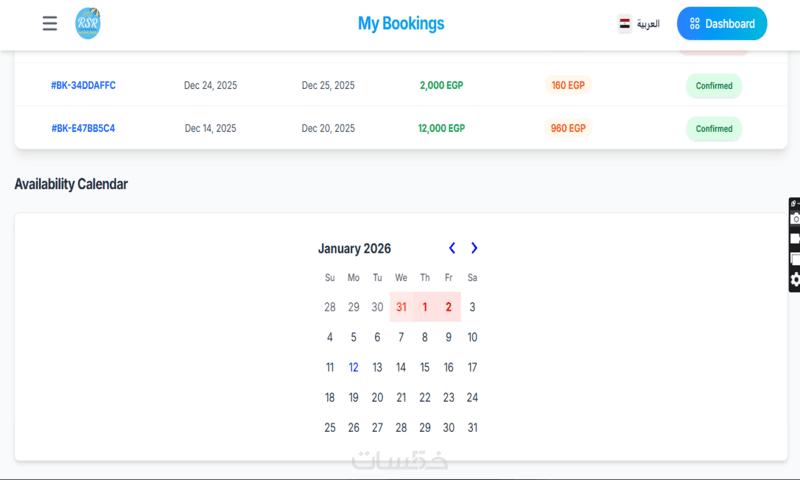Click the RSR round logo
The image size is (800, 480).
coord(88,24)
